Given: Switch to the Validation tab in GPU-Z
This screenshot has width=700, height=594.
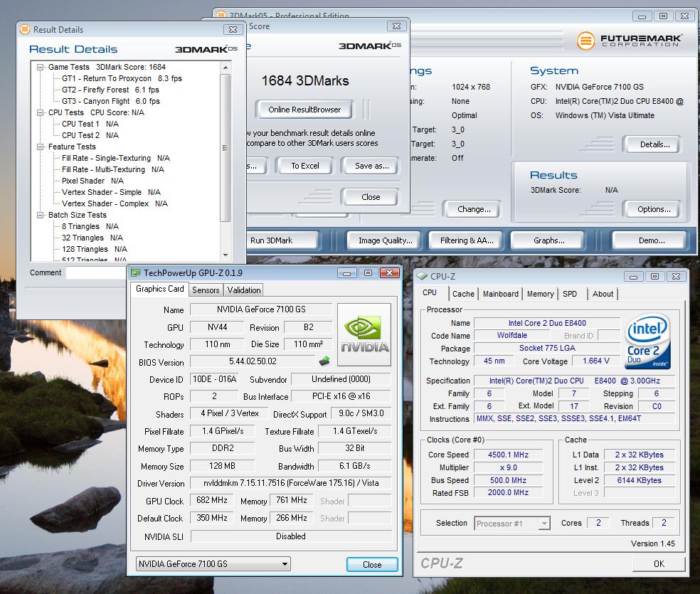Looking at the screenshot, I should coord(244,290).
